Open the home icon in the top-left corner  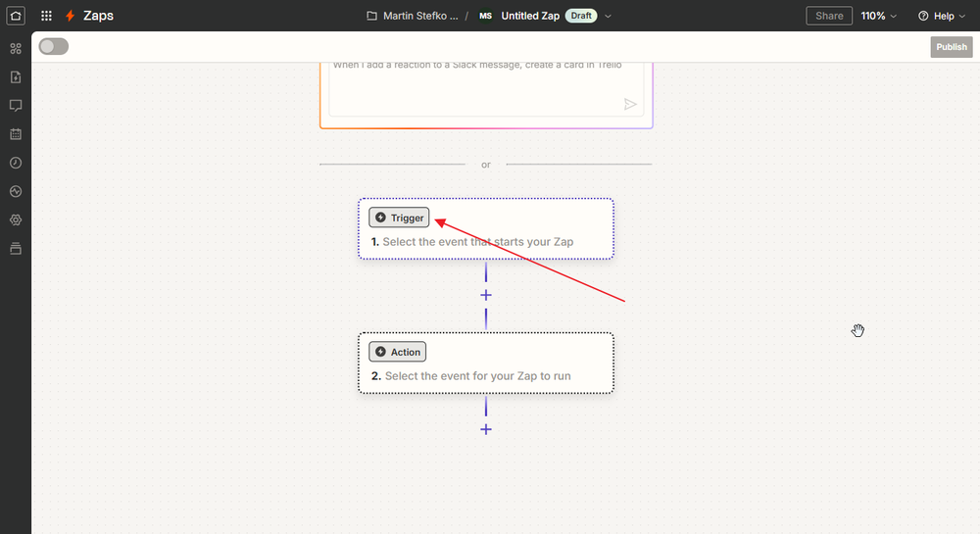16,16
